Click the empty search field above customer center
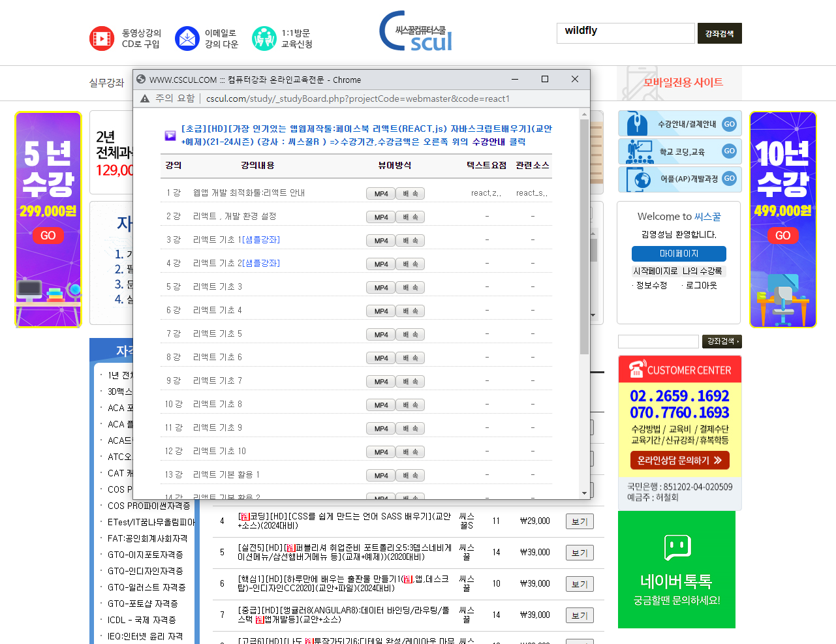Viewport: 836px width, 644px height. click(658, 341)
